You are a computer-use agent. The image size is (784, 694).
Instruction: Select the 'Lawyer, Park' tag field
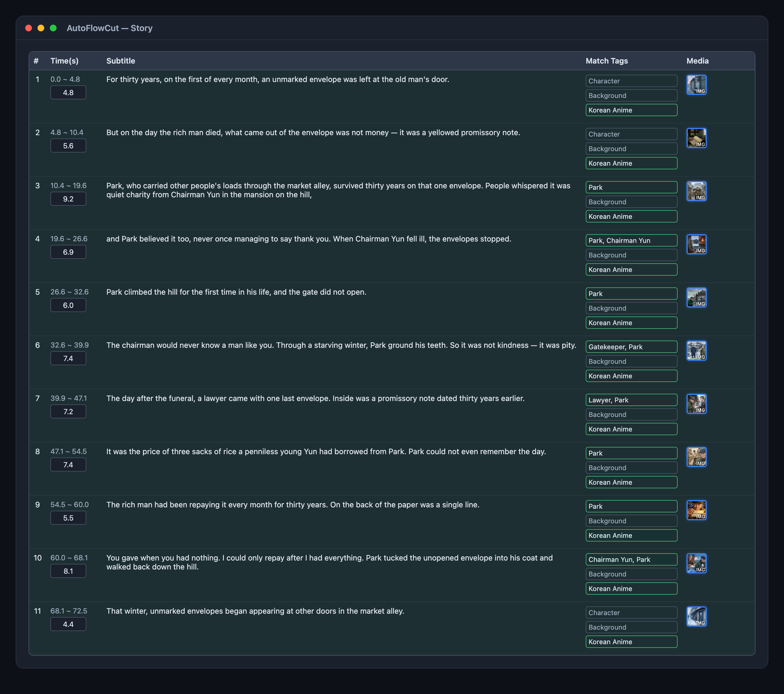[631, 400]
